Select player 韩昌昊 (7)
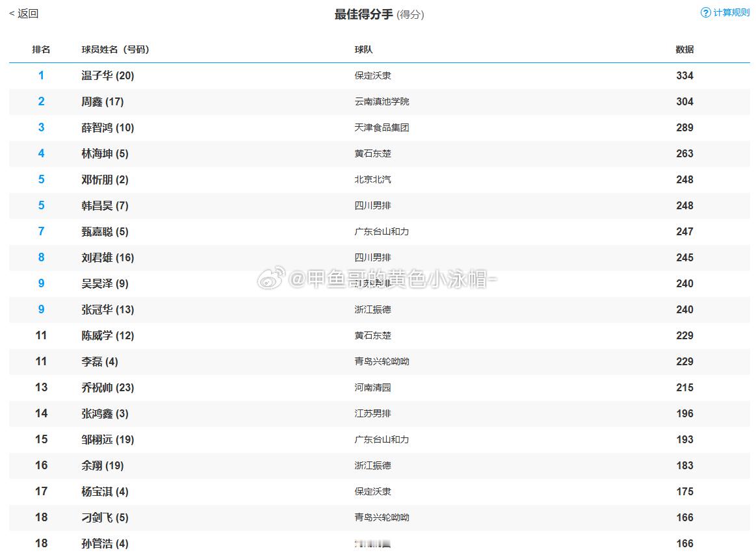The image size is (756, 555). [105, 206]
